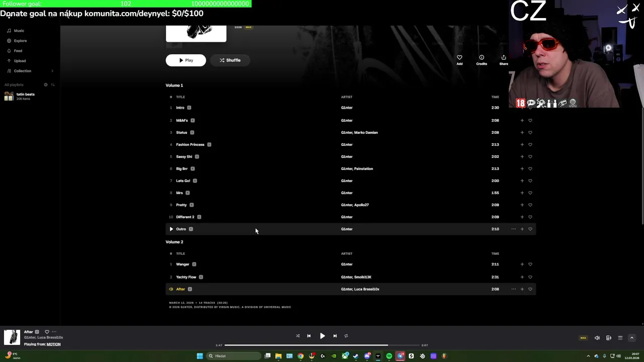Like the currently playing song in player bar
The height and width of the screenshot is (362, 644).
click(x=47, y=332)
